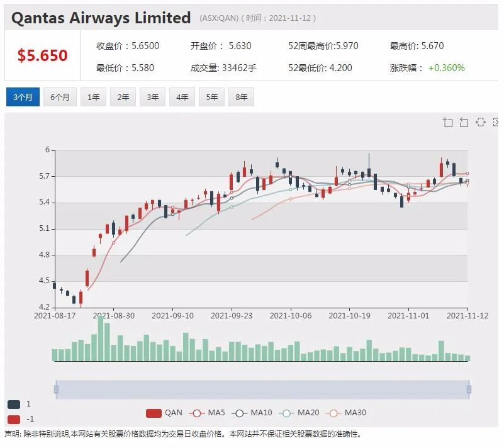Select the polygon brush selection icon
The height and width of the screenshot is (448, 504).
480,122
